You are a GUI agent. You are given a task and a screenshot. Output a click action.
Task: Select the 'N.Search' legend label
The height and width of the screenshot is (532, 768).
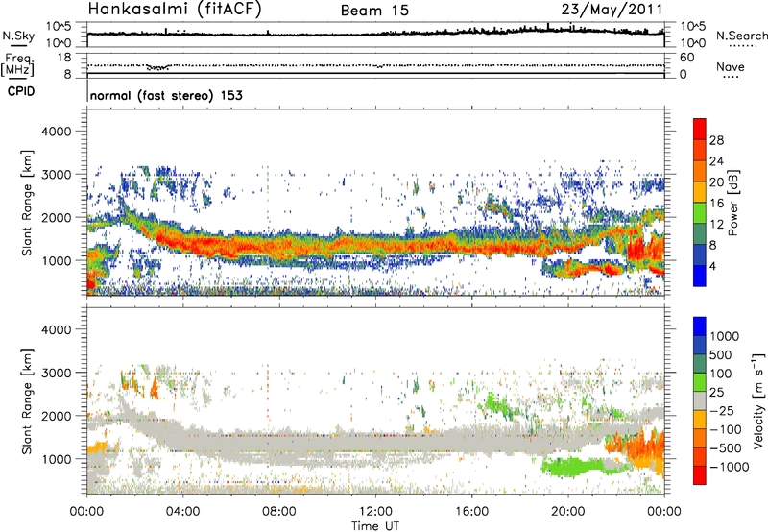click(x=741, y=36)
